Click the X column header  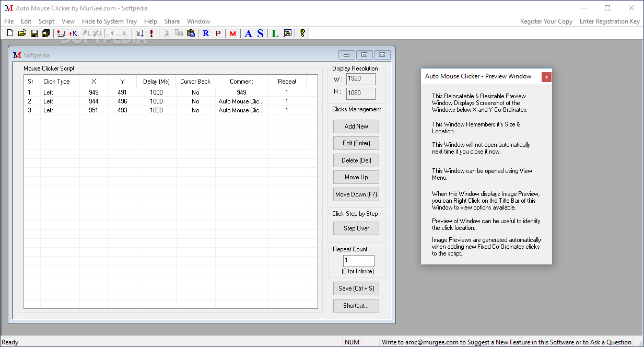tap(93, 82)
